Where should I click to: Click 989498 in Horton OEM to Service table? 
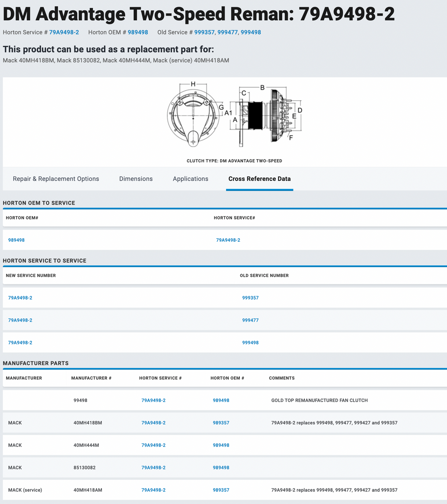[x=17, y=240]
